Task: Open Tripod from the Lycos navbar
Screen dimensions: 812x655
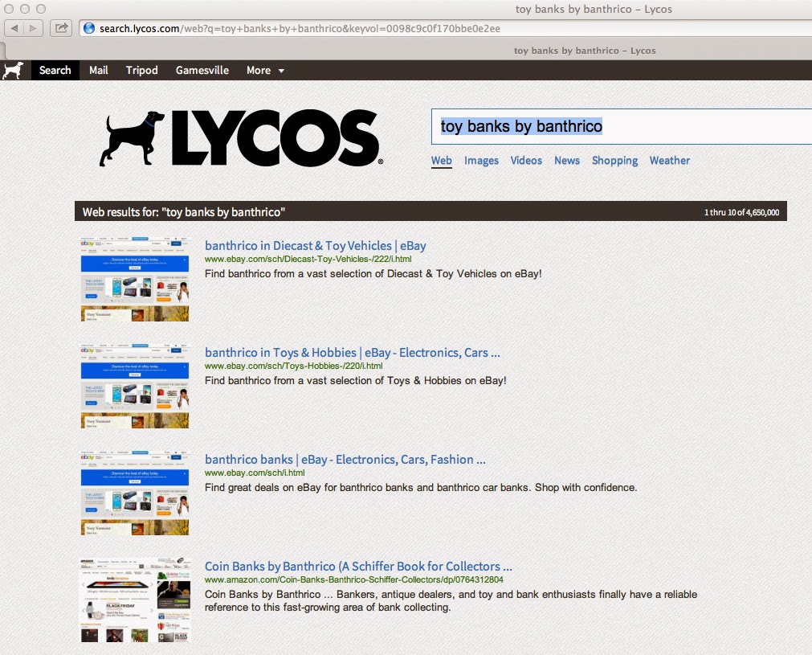Action: 142,71
